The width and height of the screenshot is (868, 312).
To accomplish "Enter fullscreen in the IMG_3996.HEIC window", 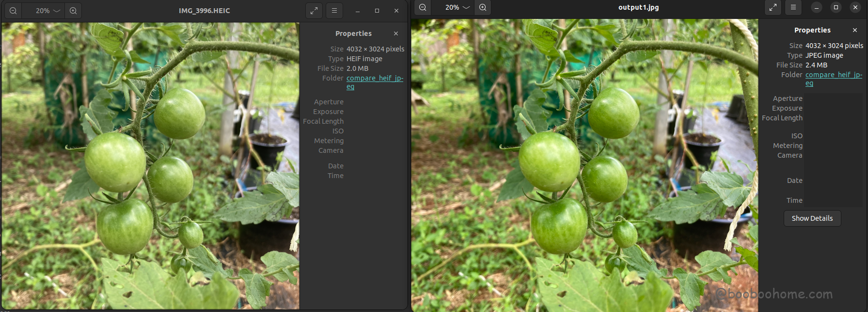I will click(314, 11).
